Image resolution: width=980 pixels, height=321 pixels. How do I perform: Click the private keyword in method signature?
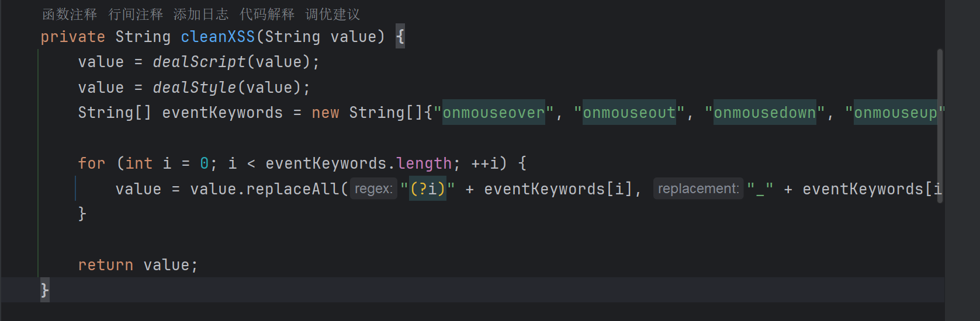tap(72, 37)
